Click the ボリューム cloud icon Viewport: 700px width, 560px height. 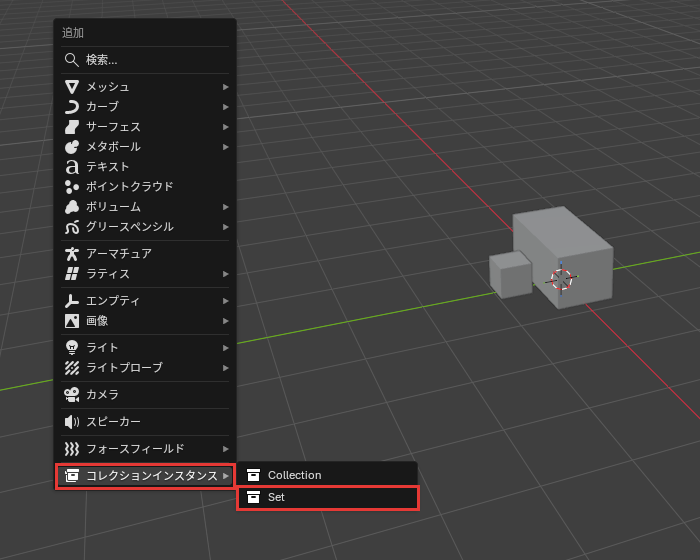(x=72, y=207)
